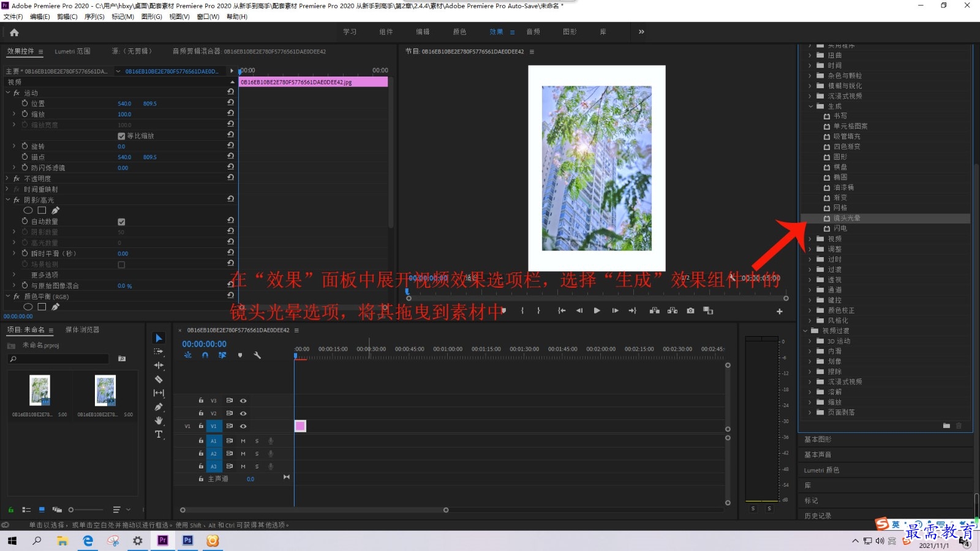
Task: Open the 基本图形 panel
Action: pyautogui.click(x=818, y=440)
